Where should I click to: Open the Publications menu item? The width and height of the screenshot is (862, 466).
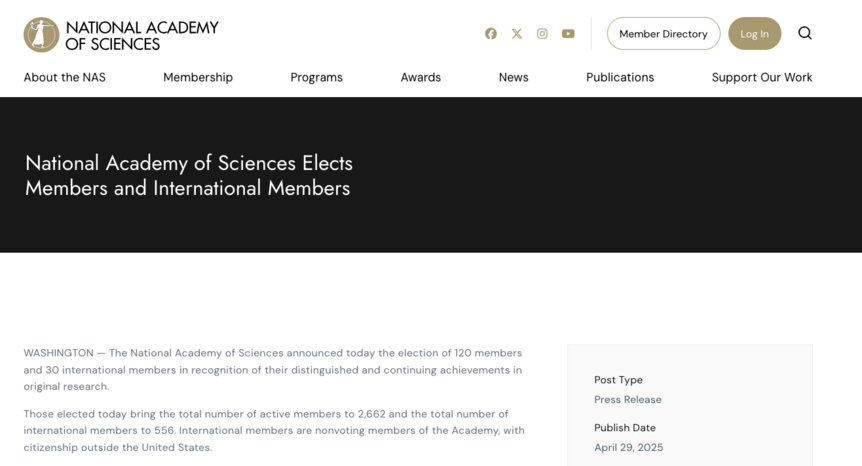pyautogui.click(x=620, y=77)
